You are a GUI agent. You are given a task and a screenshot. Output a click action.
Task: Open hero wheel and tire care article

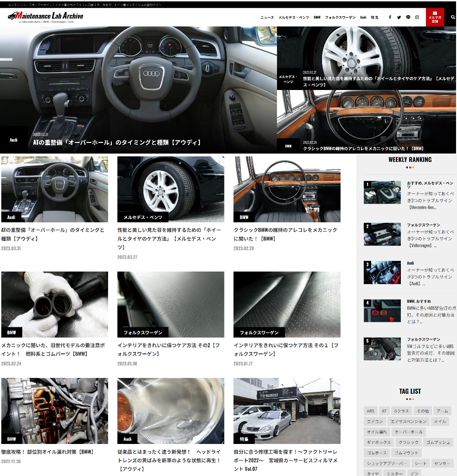(x=367, y=58)
